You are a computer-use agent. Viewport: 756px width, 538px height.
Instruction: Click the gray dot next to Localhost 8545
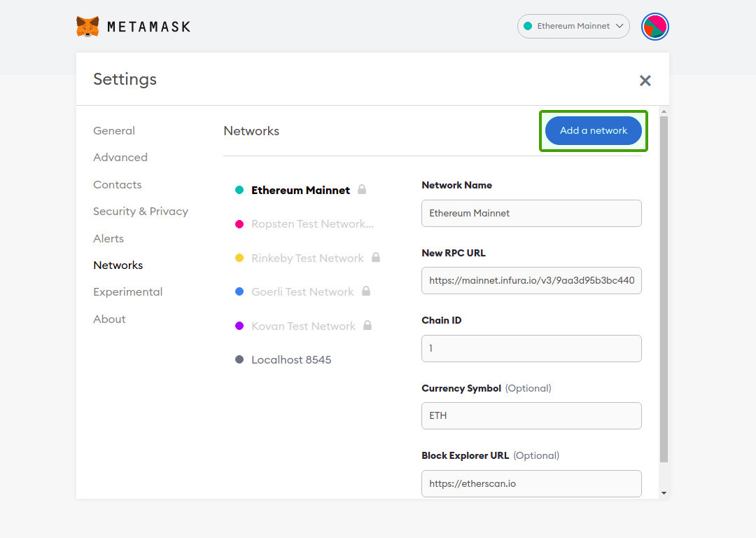click(239, 359)
